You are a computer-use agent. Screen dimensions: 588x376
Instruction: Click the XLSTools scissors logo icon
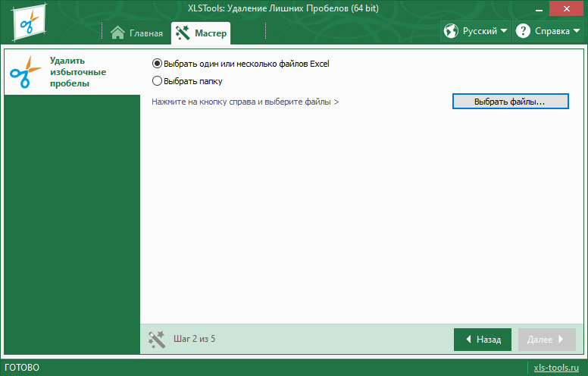pyautogui.click(x=29, y=23)
